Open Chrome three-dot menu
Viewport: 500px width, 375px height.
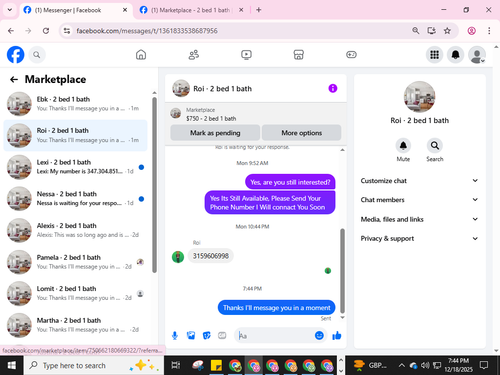(x=489, y=31)
